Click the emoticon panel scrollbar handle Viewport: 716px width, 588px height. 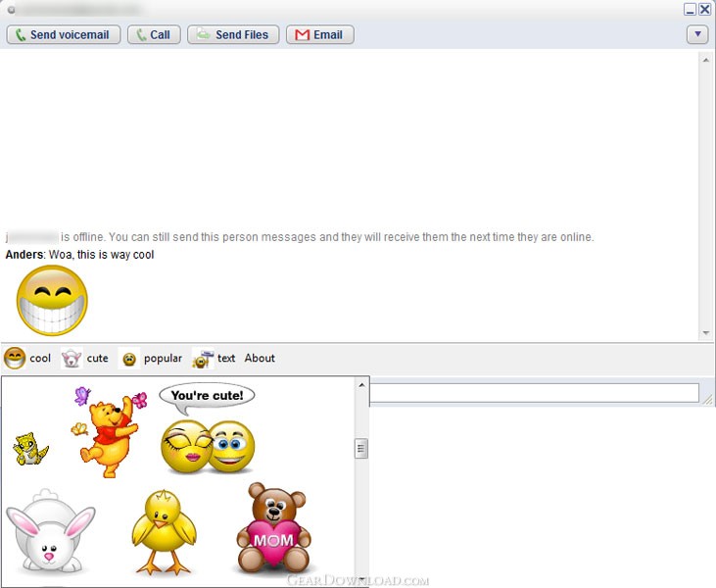361,449
